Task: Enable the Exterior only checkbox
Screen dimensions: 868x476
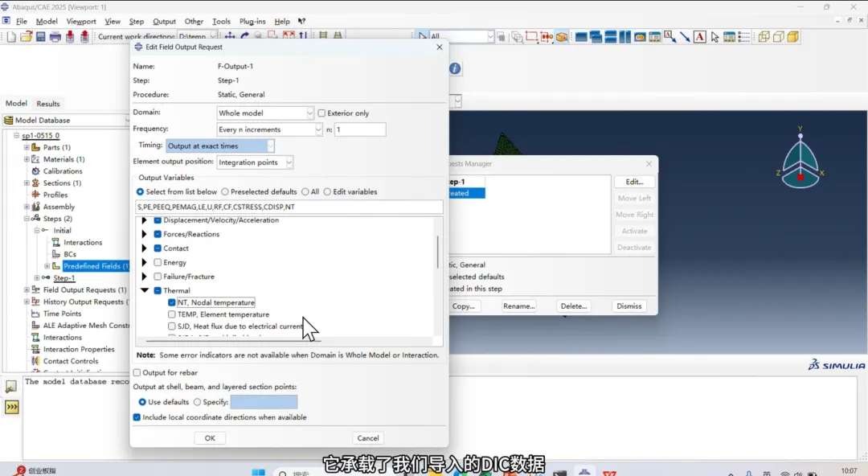Action: pos(322,113)
